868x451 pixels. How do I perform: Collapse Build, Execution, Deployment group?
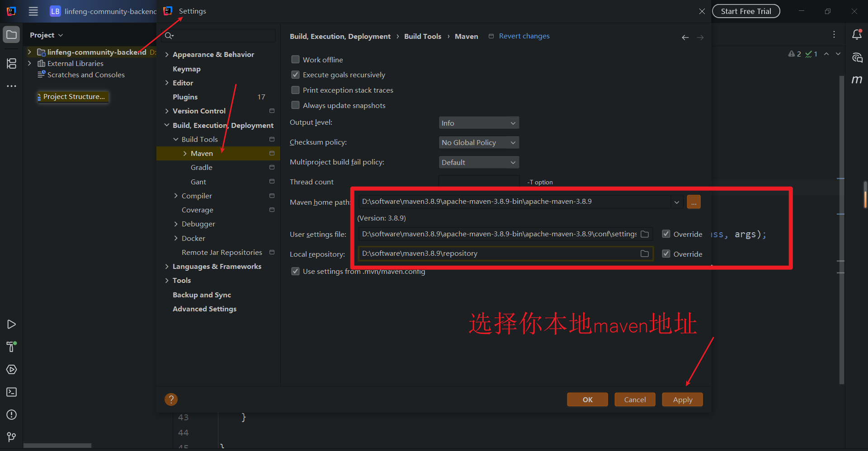coord(167,125)
